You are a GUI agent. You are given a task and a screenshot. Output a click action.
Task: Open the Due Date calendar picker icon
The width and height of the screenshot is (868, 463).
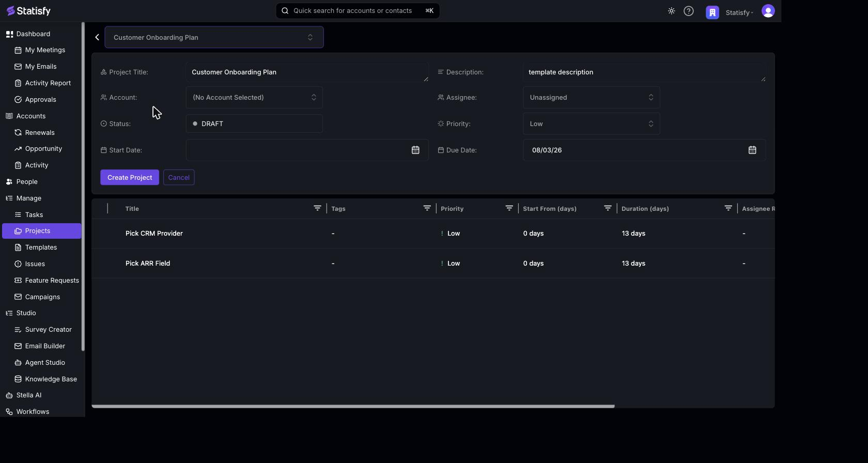752,150
